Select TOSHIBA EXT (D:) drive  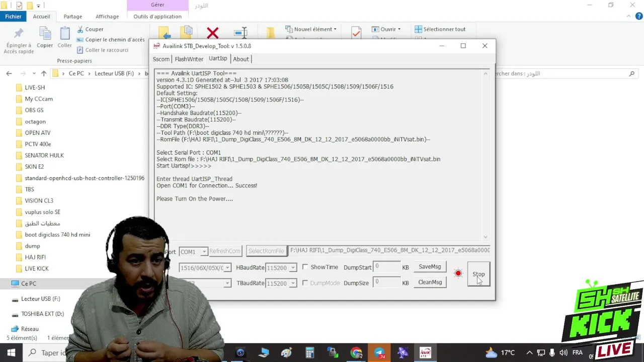click(x=42, y=314)
